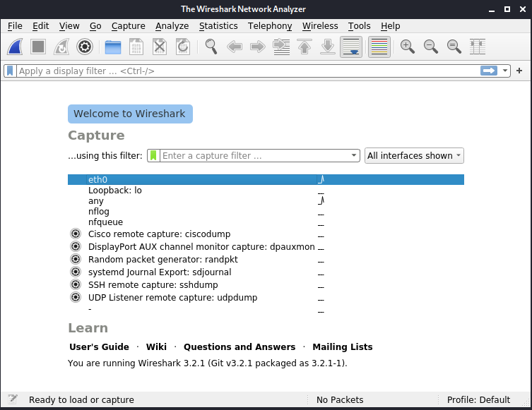Toggle packet colorization button
Image resolution: width=532 pixels, height=410 pixels.
click(x=379, y=47)
